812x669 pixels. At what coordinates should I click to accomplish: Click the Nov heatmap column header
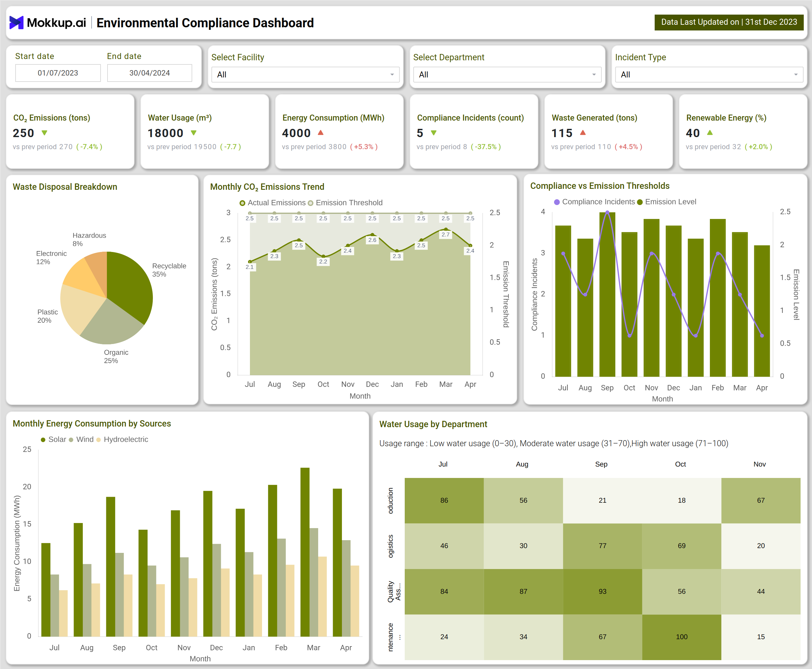tap(760, 464)
